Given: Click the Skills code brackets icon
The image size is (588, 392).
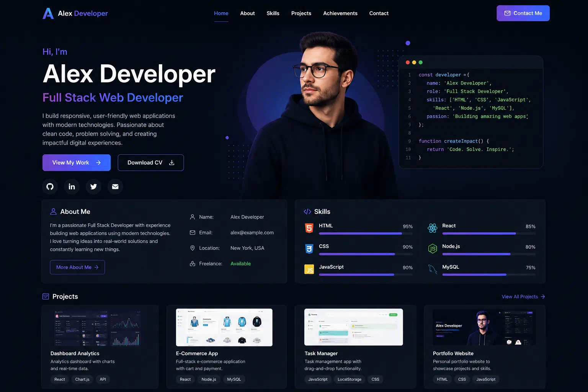Looking at the screenshot, I should [x=307, y=212].
